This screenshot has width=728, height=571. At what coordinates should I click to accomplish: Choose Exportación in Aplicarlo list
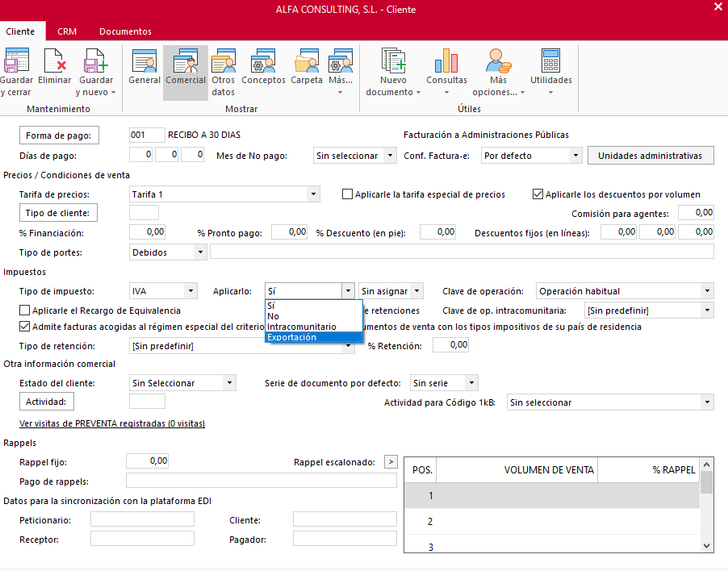313,337
